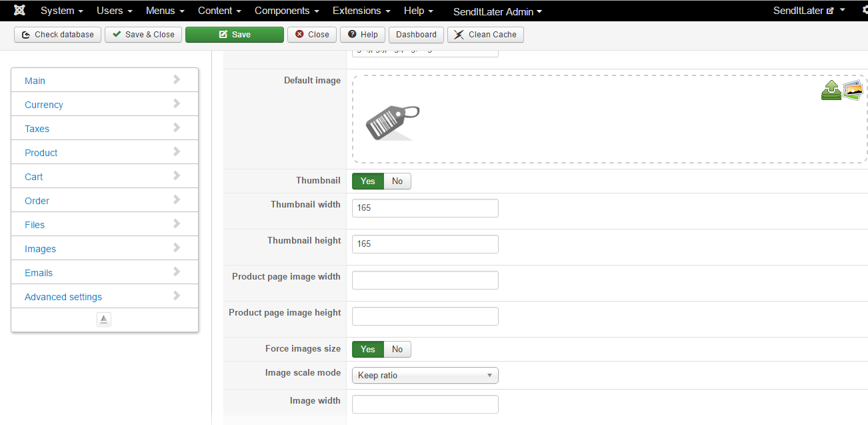This screenshot has width=868, height=425.
Task: Open the SendItLater site link
Action: (x=803, y=11)
